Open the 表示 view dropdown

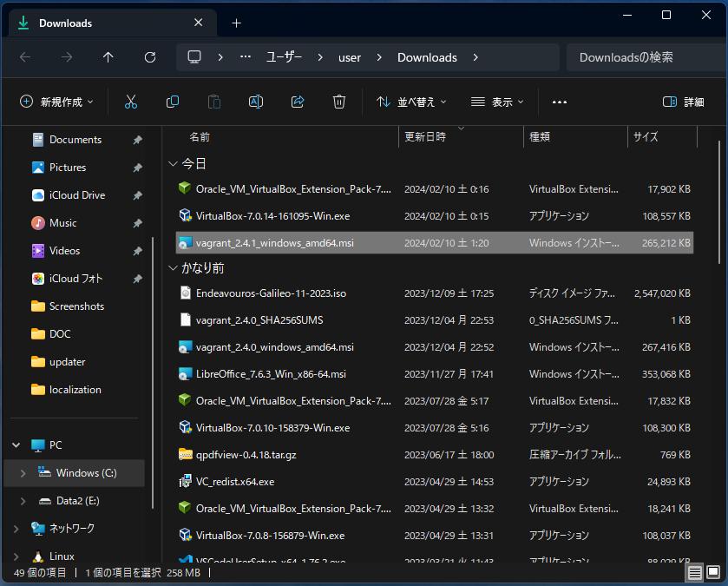click(x=497, y=102)
